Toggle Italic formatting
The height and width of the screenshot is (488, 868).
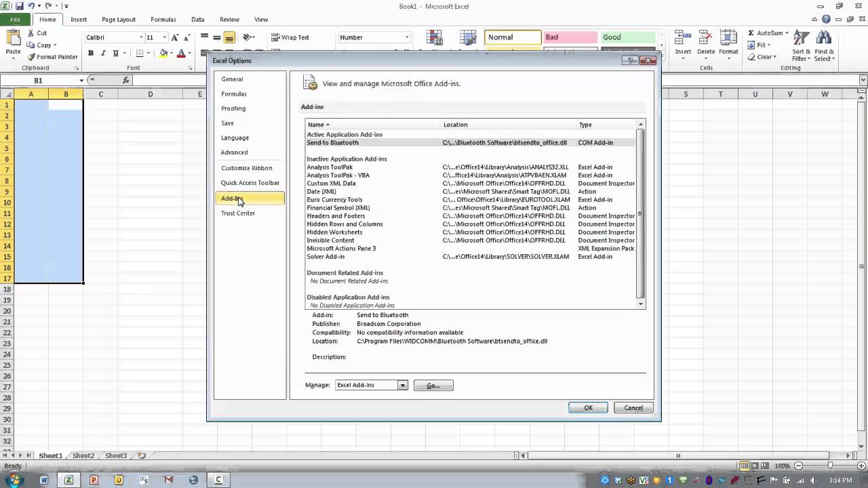(x=103, y=53)
